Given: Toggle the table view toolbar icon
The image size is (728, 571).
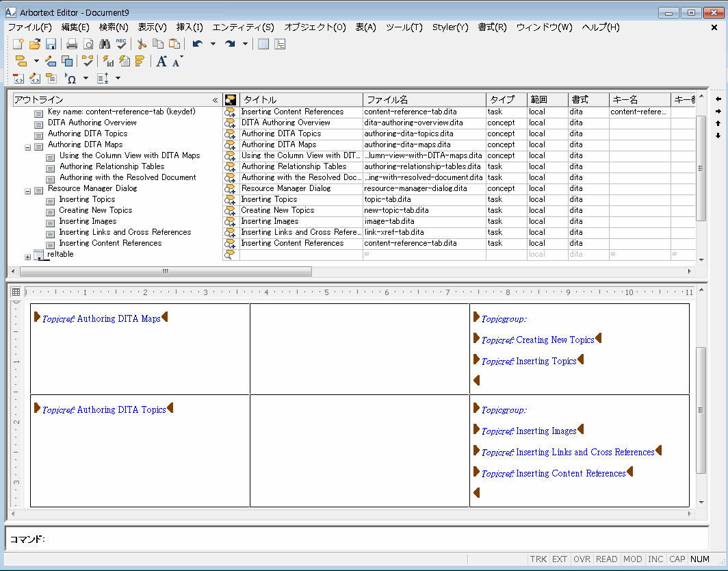Looking at the screenshot, I should (x=263, y=44).
